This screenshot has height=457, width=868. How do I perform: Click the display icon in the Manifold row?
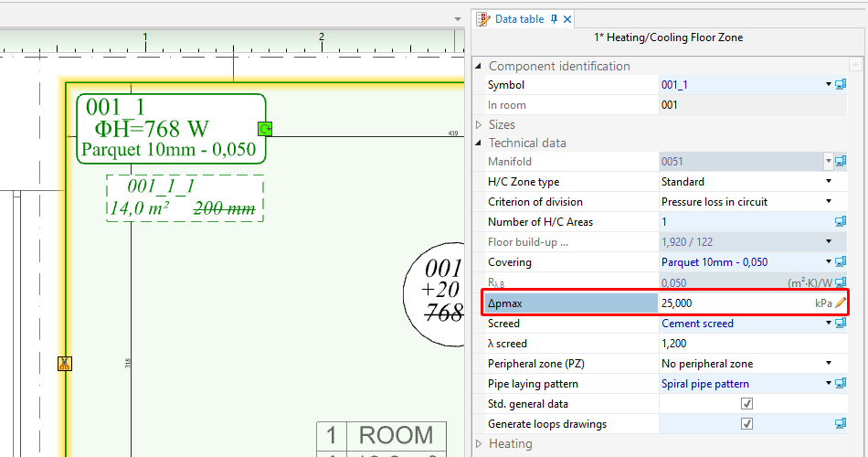[841, 162]
